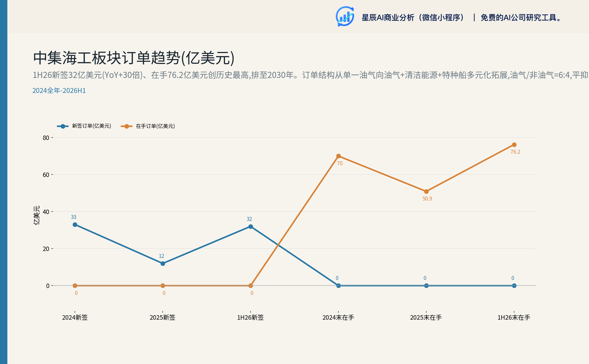Click the blue 新签订单 legend marker

[x=63, y=126]
